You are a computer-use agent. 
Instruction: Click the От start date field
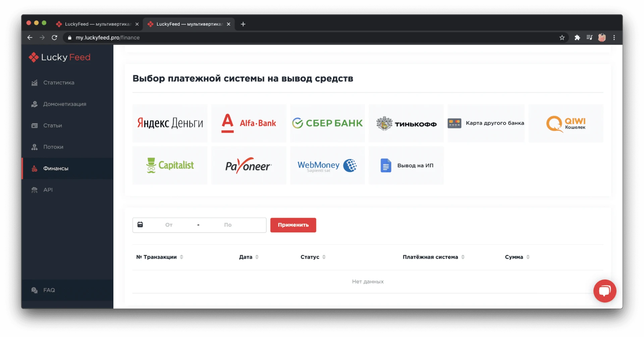tap(169, 225)
